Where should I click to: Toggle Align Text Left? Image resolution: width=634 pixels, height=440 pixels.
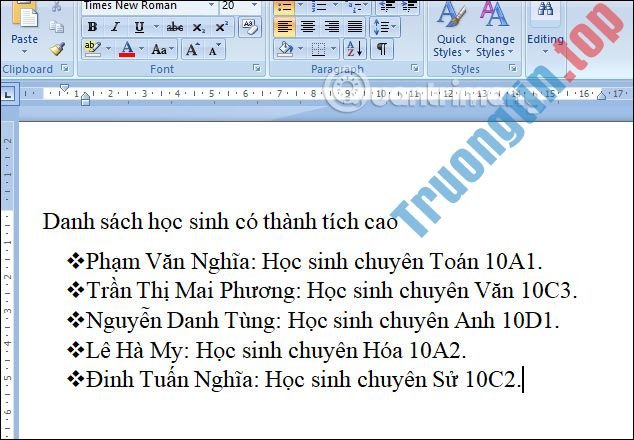pyautogui.click(x=285, y=27)
